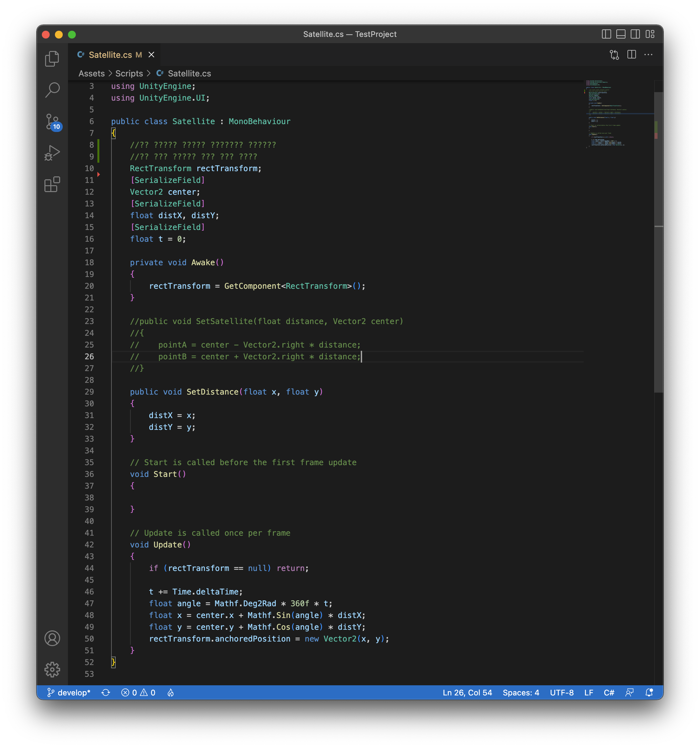Click the Open Changes compare icon

(x=614, y=55)
